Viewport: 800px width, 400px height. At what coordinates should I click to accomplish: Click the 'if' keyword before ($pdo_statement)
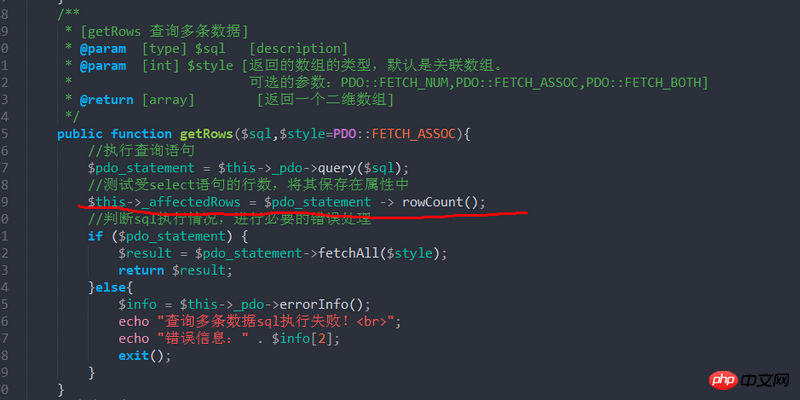95,236
